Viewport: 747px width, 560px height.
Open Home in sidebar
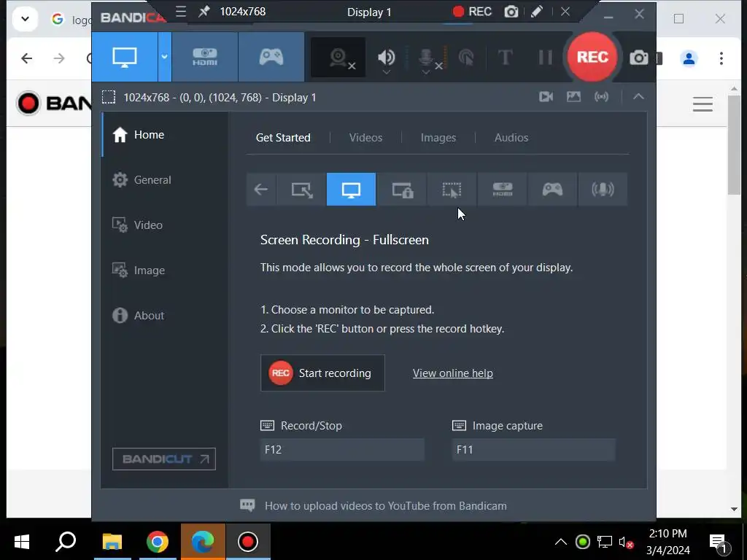click(165, 135)
